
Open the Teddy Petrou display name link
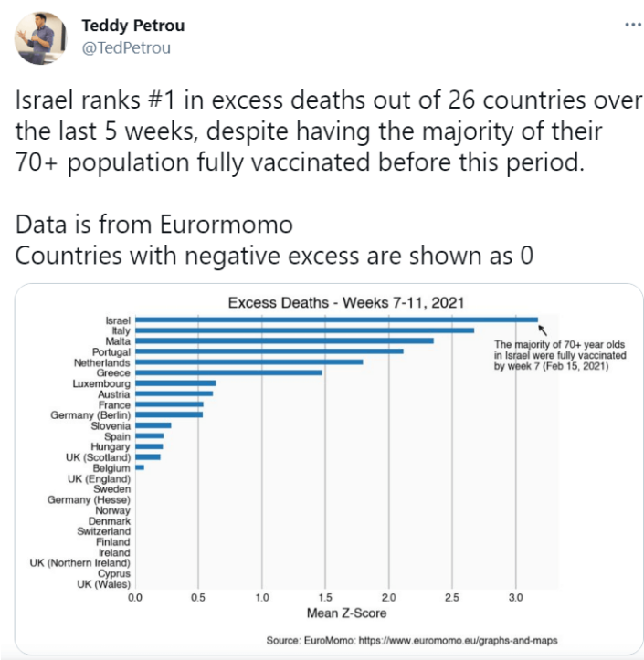[x=133, y=26]
